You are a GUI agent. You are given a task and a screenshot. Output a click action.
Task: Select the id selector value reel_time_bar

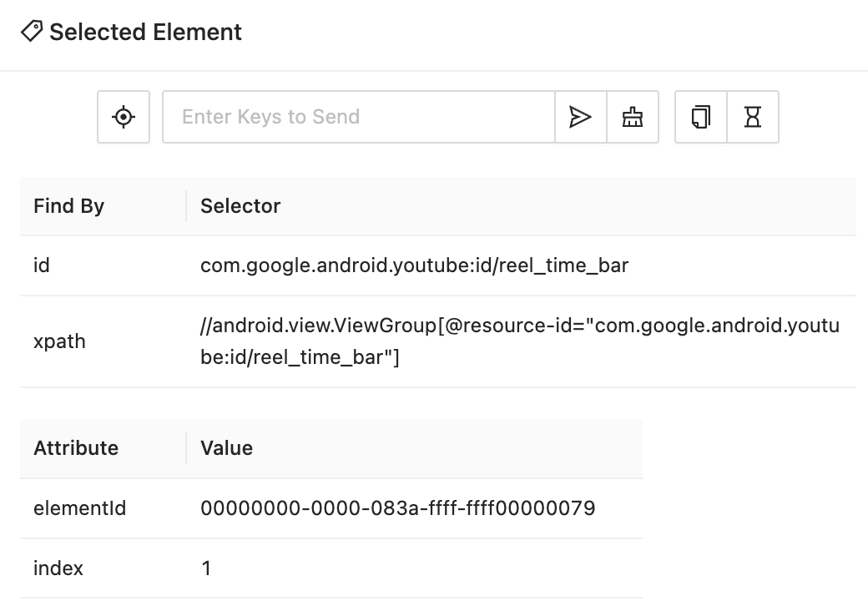414,265
